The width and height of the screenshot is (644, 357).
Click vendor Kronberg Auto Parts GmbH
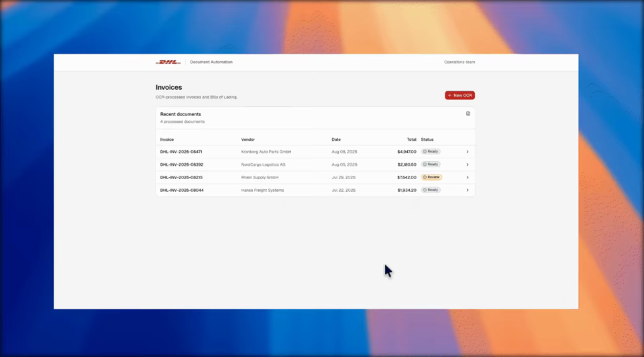point(266,152)
